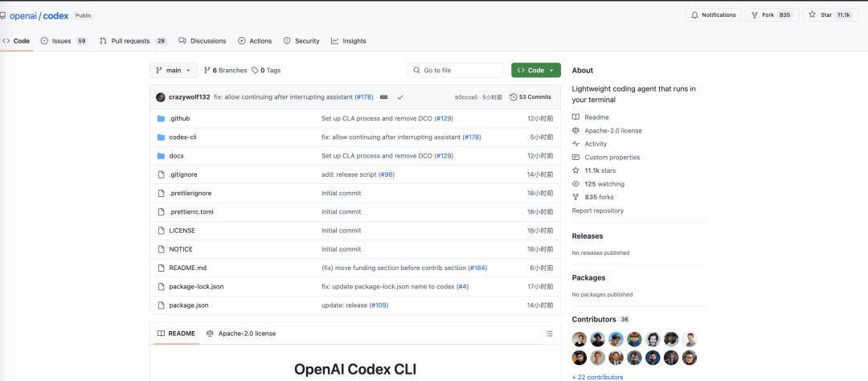Open the codex repository name link

(x=56, y=15)
